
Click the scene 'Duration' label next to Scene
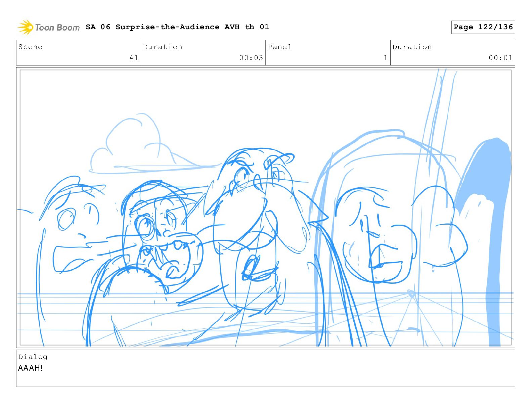pyautogui.click(x=163, y=47)
